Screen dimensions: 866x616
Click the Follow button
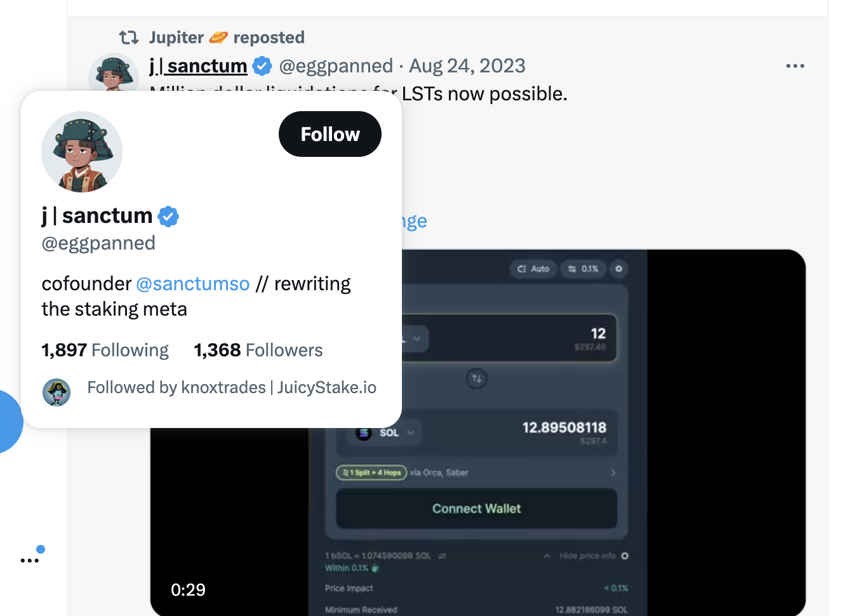(330, 134)
